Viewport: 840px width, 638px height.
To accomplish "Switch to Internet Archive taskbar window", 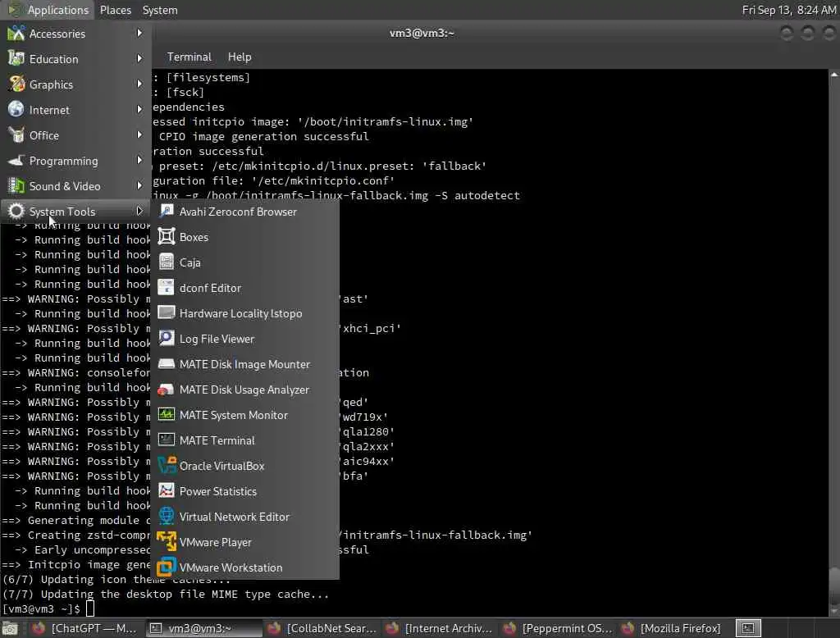I will (x=441, y=628).
